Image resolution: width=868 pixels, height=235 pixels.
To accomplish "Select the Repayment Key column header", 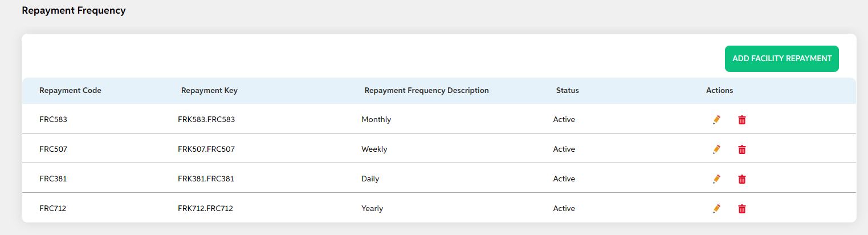I will click(x=209, y=91).
